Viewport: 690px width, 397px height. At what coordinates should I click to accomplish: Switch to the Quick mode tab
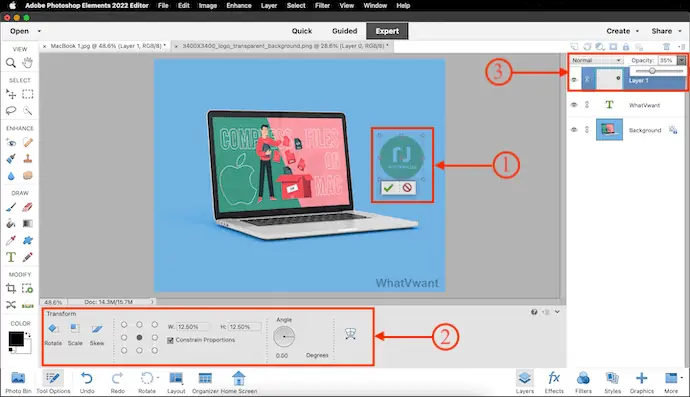302,31
